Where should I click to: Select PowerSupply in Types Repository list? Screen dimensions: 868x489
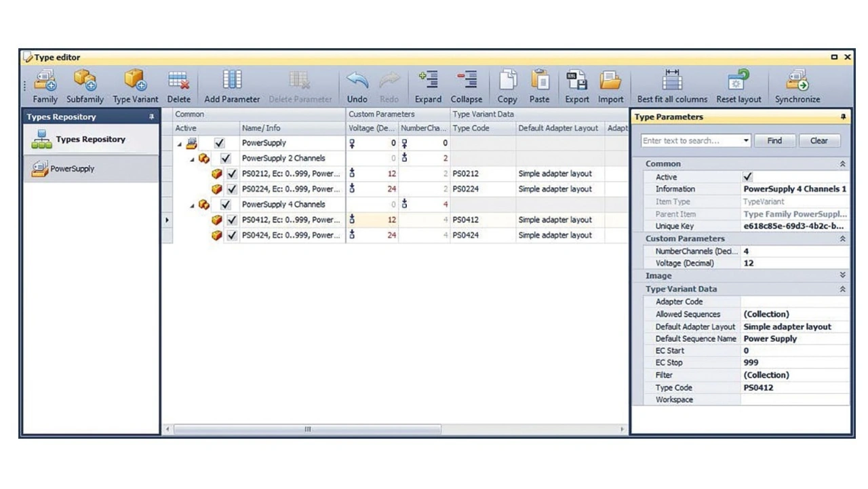click(72, 169)
